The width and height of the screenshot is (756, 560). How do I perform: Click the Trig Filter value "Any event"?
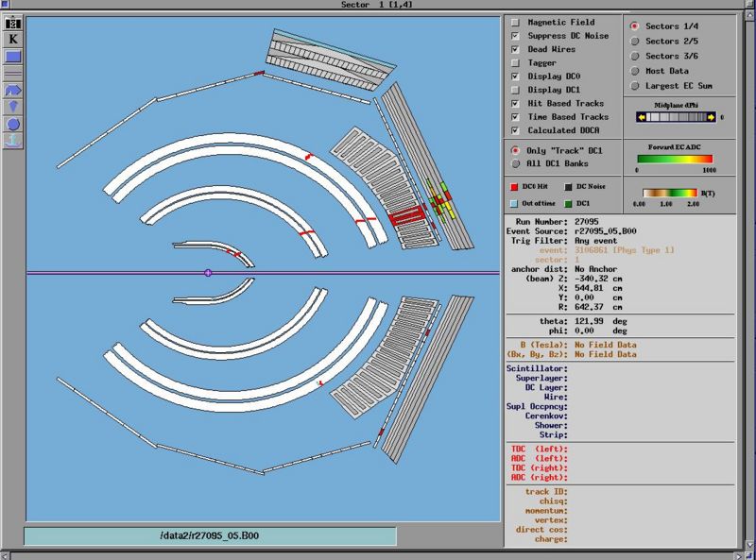coord(595,241)
